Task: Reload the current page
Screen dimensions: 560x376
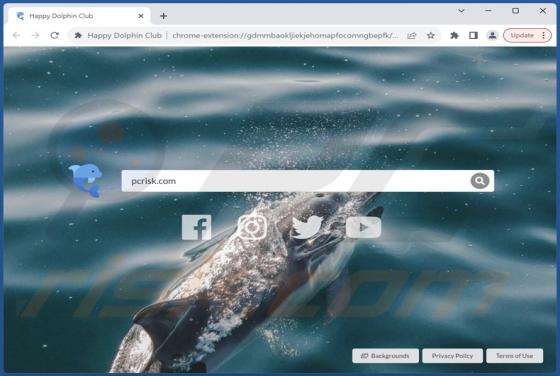Action: click(x=54, y=35)
